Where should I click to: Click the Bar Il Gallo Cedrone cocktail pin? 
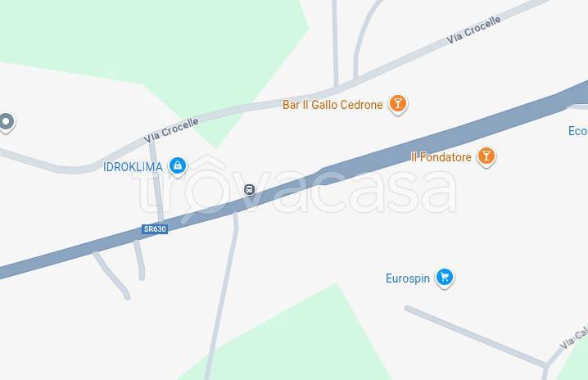pyautogui.click(x=397, y=104)
